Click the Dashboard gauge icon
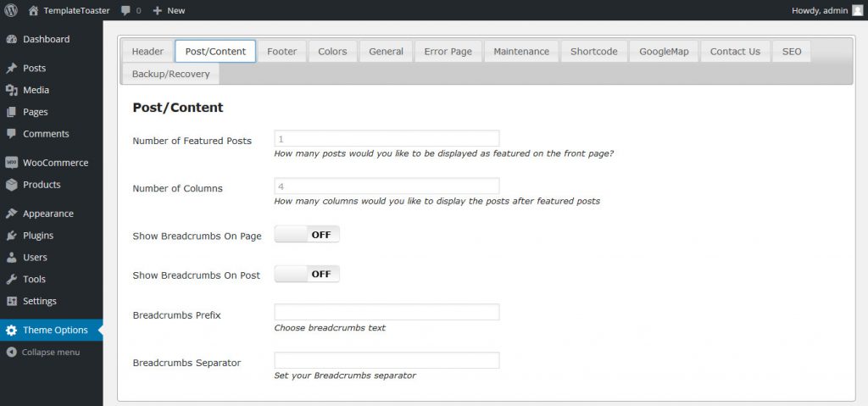Viewport: 868px width, 406px height. point(12,39)
